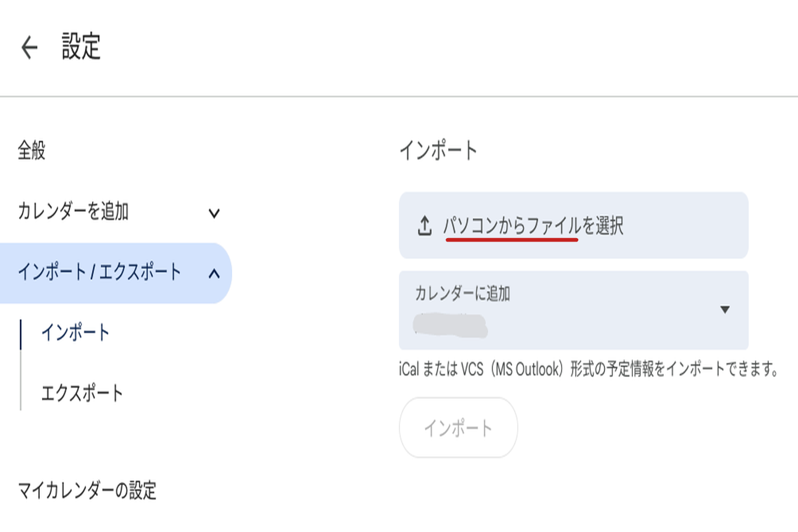Click the red-underlined パソコンからファイル text

coord(511,226)
